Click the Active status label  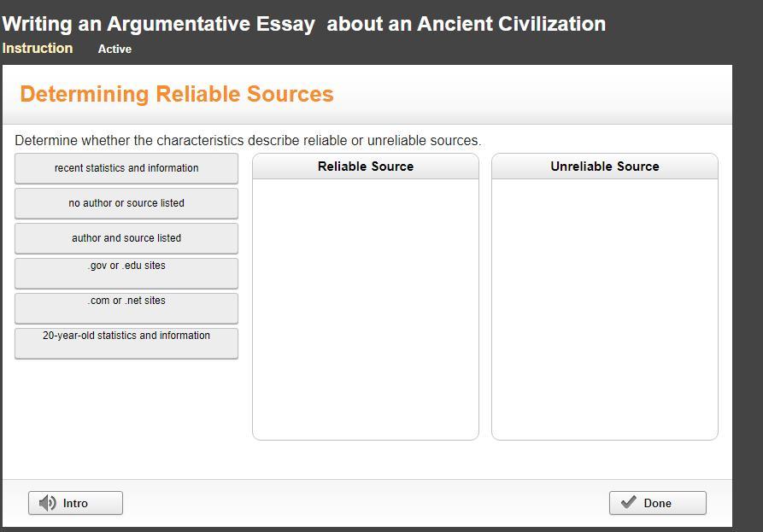click(114, 49)
